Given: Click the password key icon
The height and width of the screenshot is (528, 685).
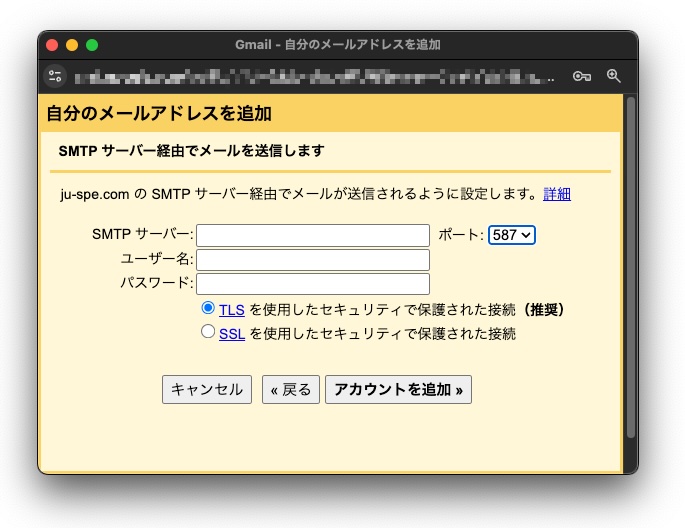Looking at the screenshot, I should (581, 76).
